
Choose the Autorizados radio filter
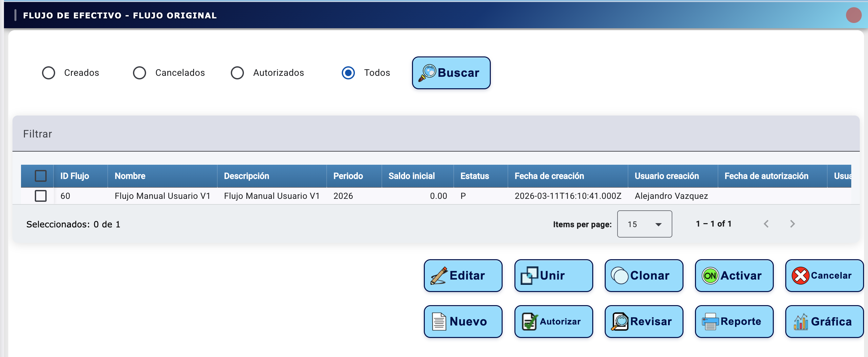(x=237, y=73)
